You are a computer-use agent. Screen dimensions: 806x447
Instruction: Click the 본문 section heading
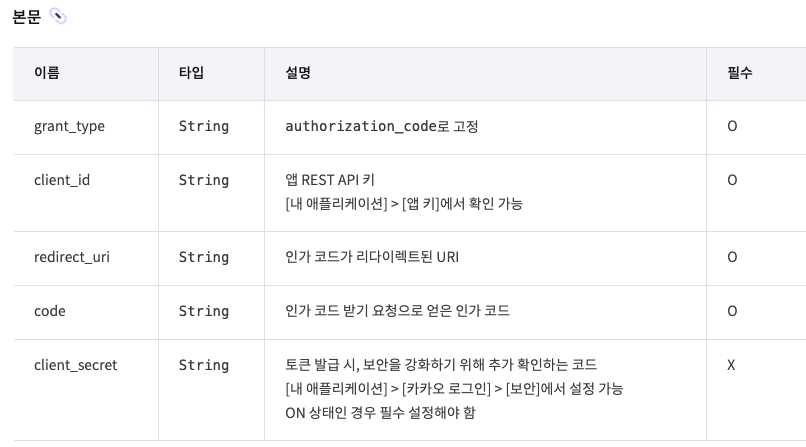(26, 17)
